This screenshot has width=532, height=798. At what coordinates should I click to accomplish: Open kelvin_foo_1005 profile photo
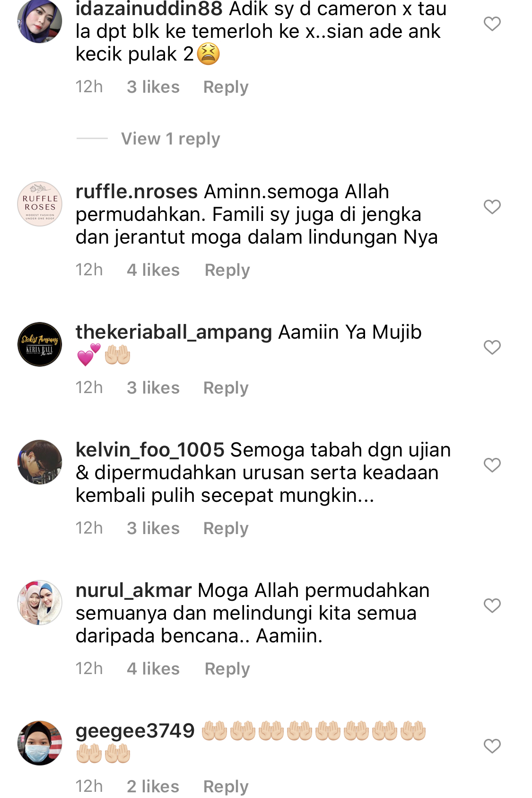40,462
